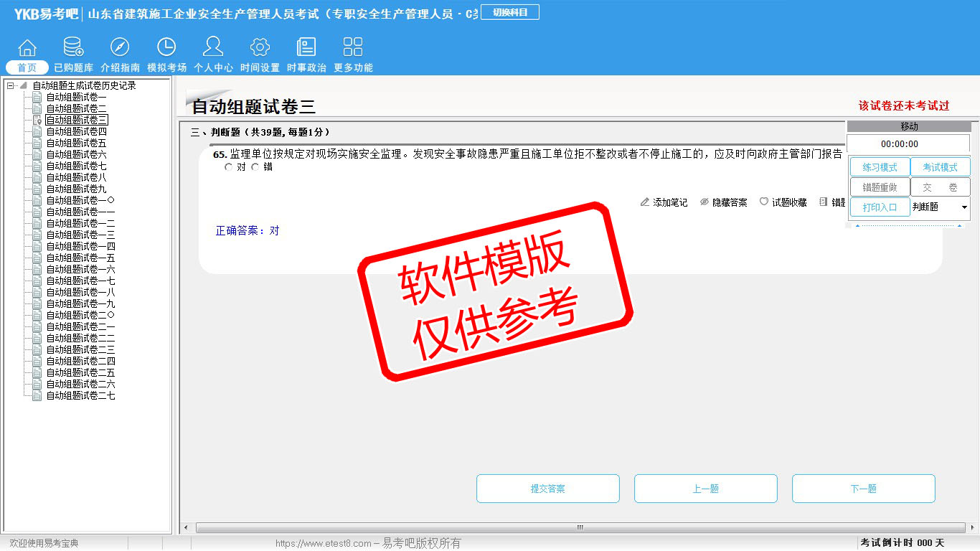Go to next question with 下一题
The image size is (980, 551).
pyautogui.click(x=863, y=489)
